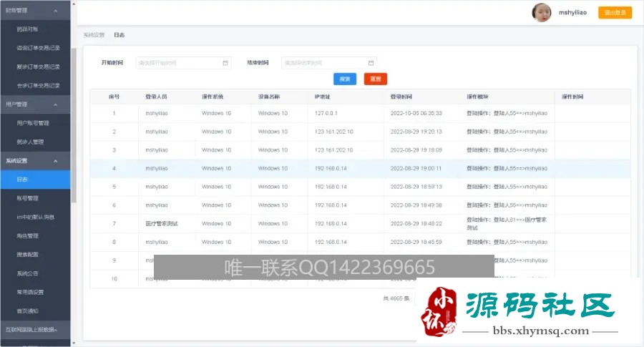The width and height of the screenshot is (644, 347).
Task: Open calendar icon in 结束时间 field
Action: coord(371,63)
